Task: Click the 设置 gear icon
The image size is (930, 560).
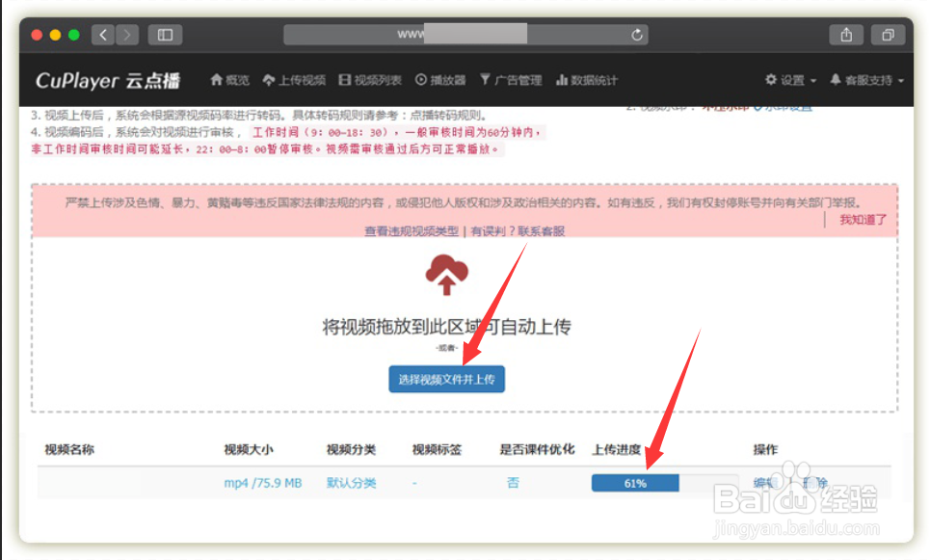Action: [768, 81]
